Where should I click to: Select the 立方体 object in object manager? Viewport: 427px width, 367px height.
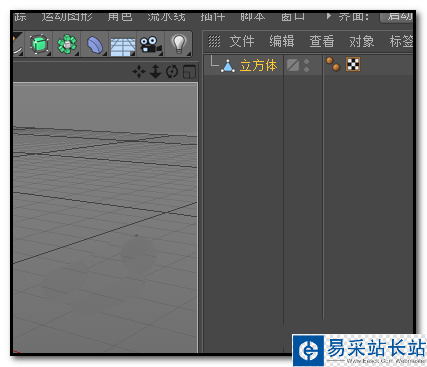coord(258,65)
